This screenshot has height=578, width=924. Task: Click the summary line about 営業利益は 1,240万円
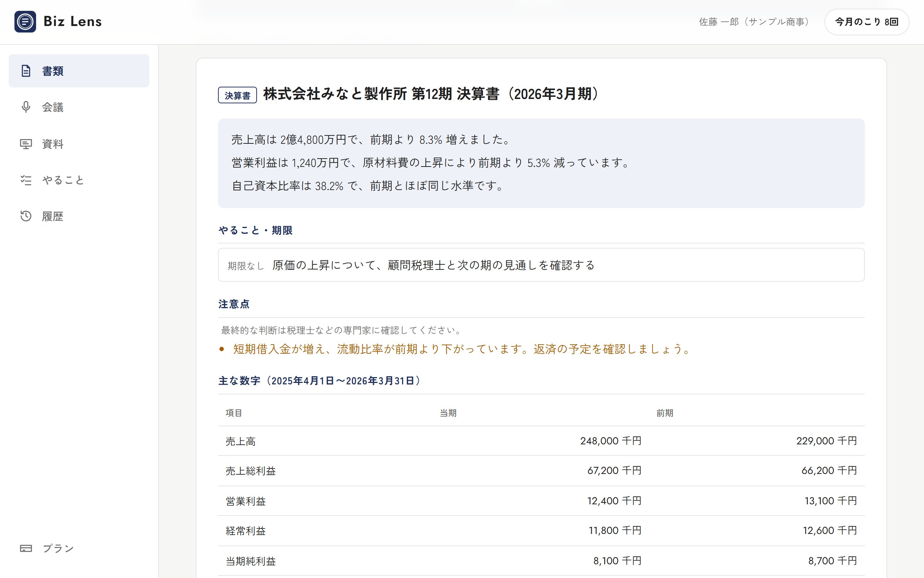pyautogui.click(x=430, y=163)
